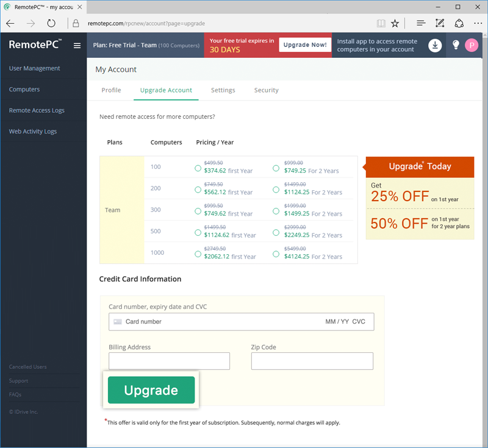The height and width of the screenshot is (448, 488).
Task: Focus the Billing Address field
Action: [169, 361]
